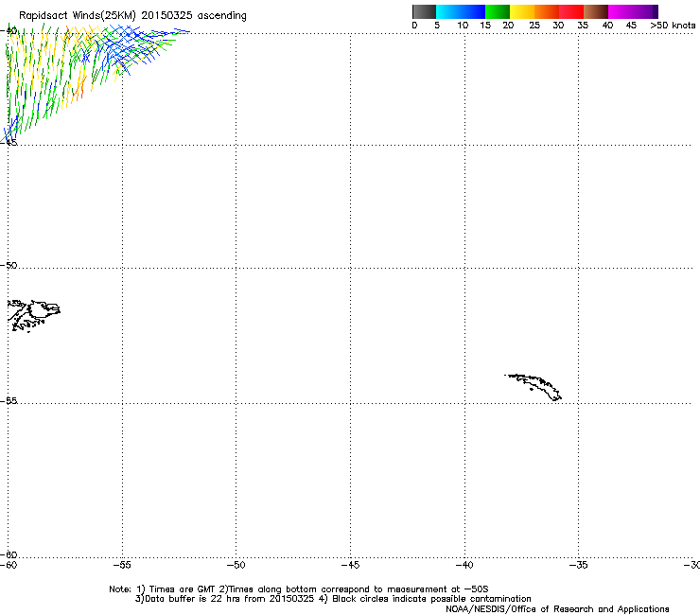Choose the yellow 20-25 knots color bar segment
This screenshot has height=615, width=700.
522,11
